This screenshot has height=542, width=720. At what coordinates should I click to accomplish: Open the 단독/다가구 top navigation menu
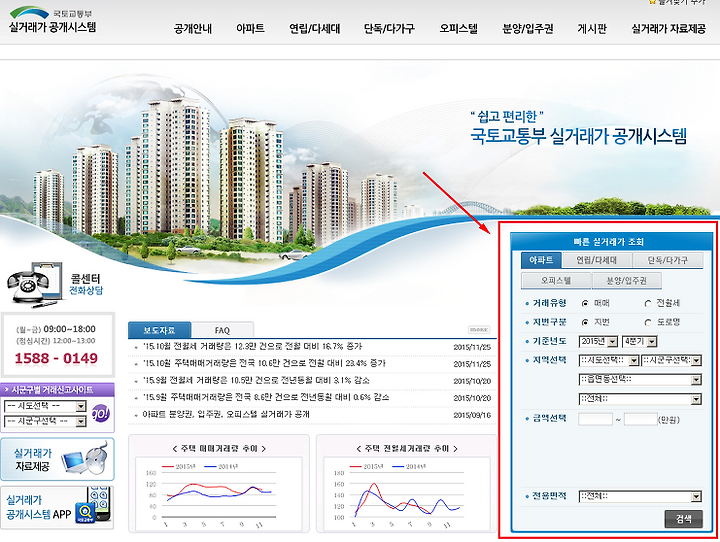tap(389, 28)
